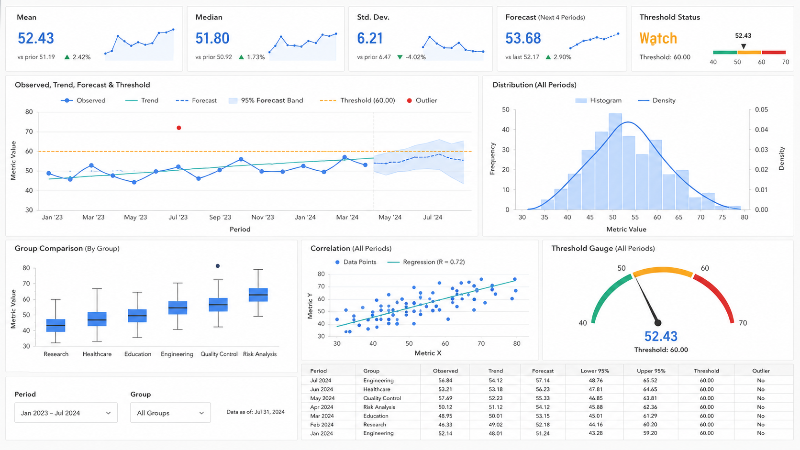The width and height of the screenshot is (800, 450).
Task: Sort table by Trend column header
Action: point(495,371)
